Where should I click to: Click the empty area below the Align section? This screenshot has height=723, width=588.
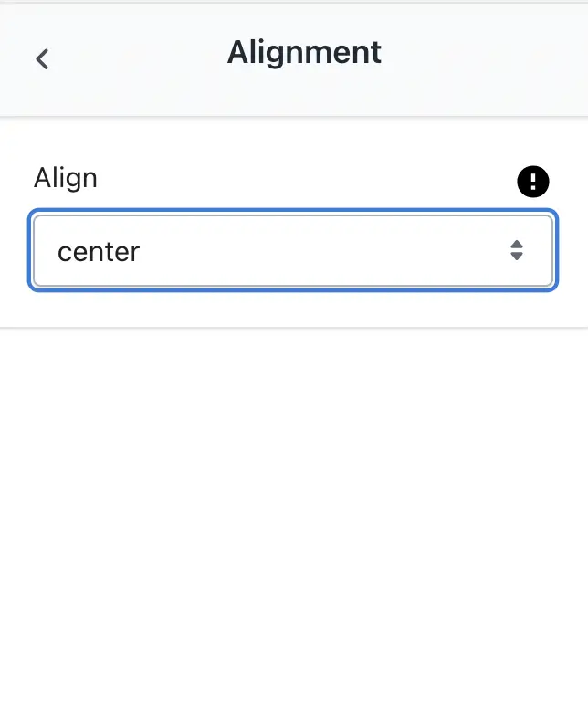coord(294,521)
